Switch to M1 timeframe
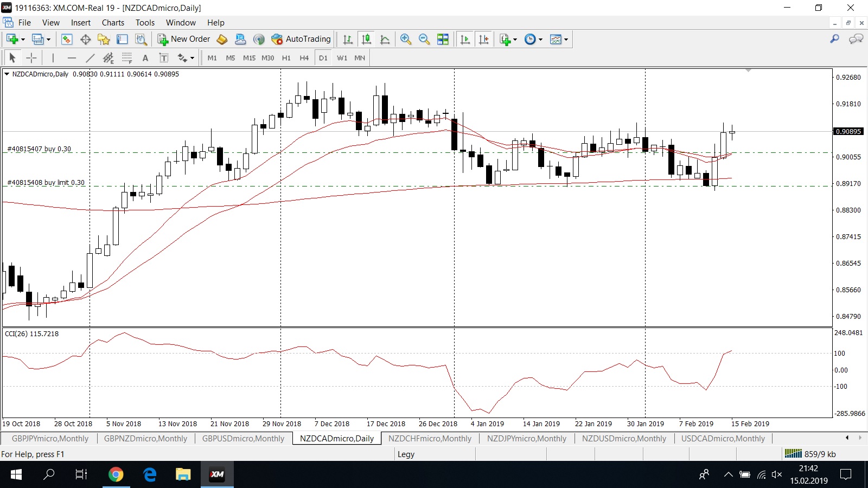 [x=212, y=58]
